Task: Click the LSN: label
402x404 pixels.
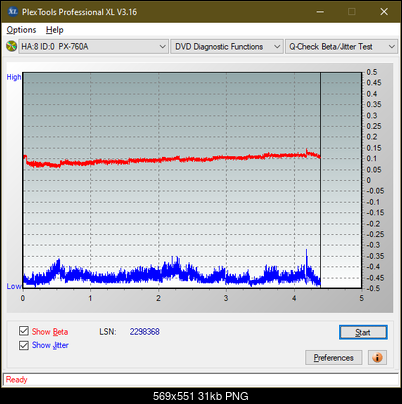Action: click(x=108, y=332)
